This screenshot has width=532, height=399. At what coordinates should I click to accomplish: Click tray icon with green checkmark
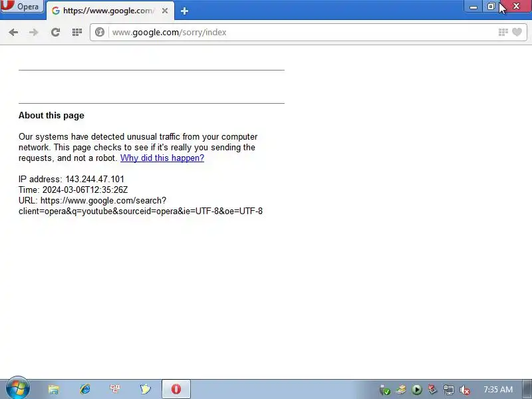coord(385,390)
